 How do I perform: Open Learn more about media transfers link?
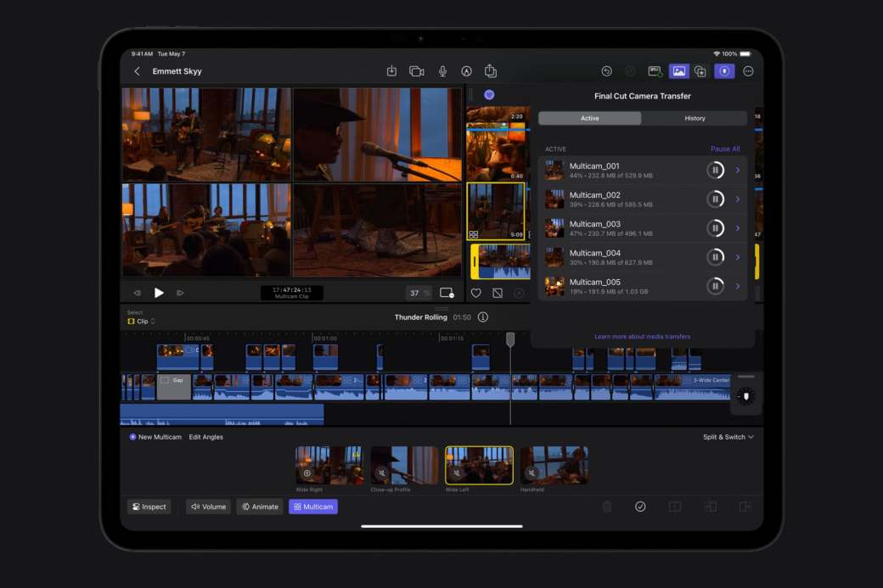point(642,337)
